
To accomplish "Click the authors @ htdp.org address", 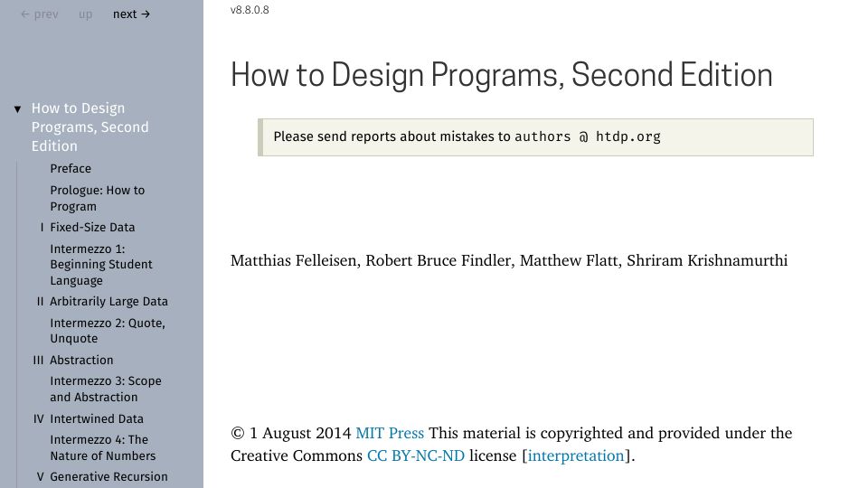I will pyautogui.click(x=588, y=136).
